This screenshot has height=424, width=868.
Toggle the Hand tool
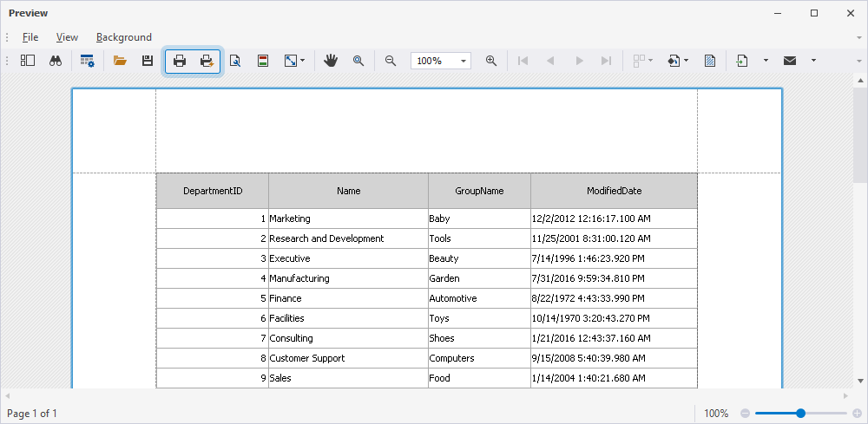331,61
